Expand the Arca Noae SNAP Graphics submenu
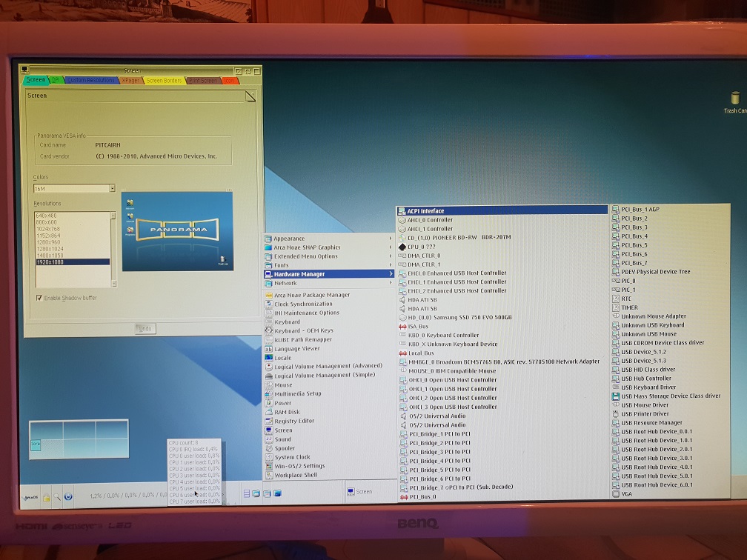The width and height of the screenshot is (747, 560). coord(329,247)
